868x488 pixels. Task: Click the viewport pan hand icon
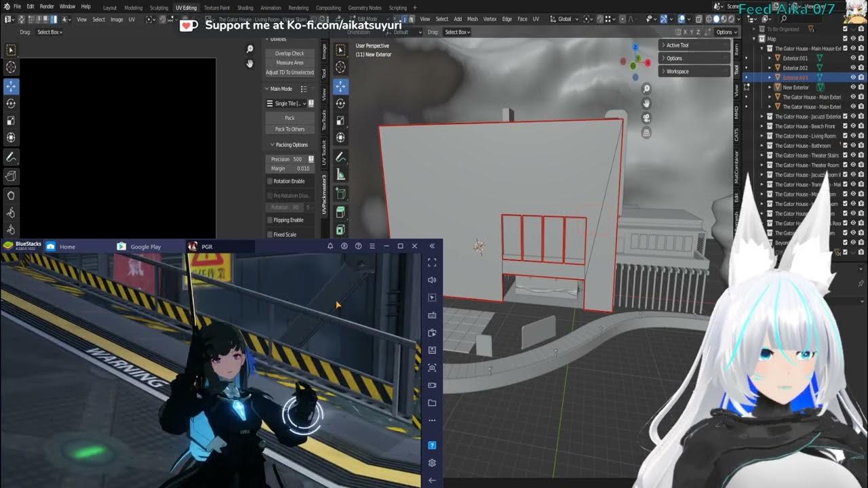[646, 103]
